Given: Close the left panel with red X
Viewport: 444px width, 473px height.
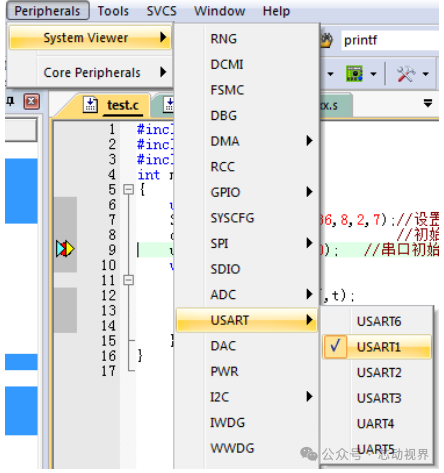Looking at the screenshot, I should (32, 101).
